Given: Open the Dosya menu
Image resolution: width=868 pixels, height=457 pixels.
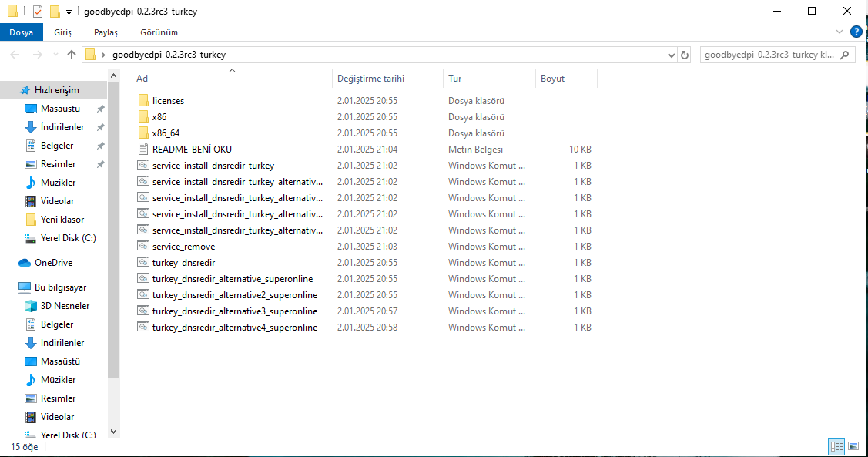Looking at the screenshot, I should [21, 32].
